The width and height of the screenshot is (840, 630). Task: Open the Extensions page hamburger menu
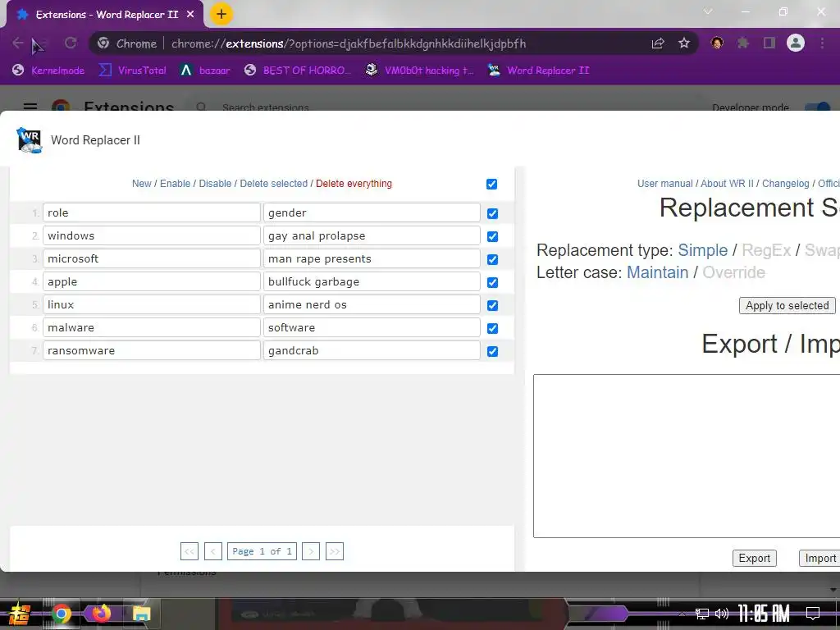(x=30, y=107)
